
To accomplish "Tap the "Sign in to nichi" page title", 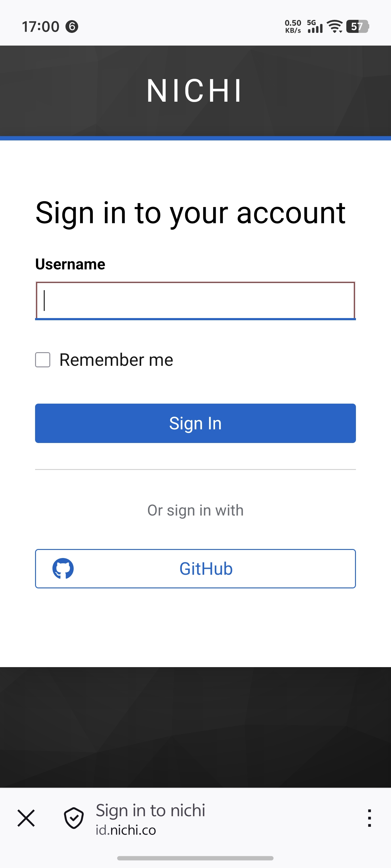I will click(151, 810).
